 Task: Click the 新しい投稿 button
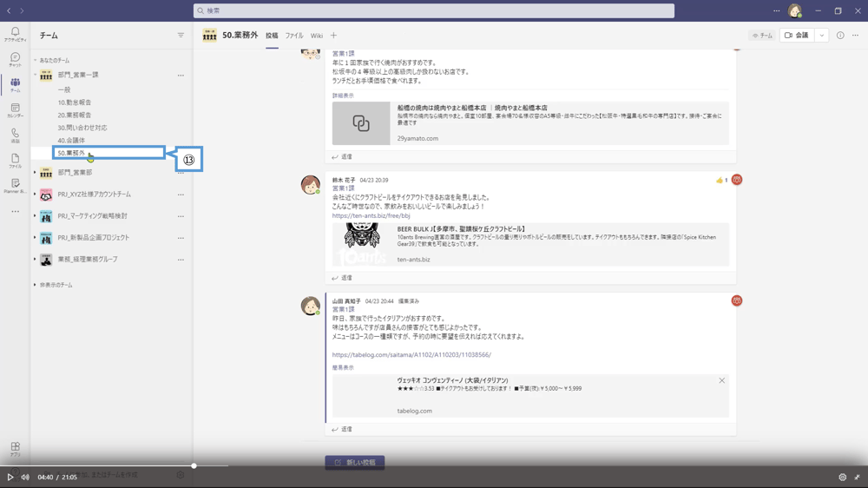pyautogui.click(x=355, y=462)
